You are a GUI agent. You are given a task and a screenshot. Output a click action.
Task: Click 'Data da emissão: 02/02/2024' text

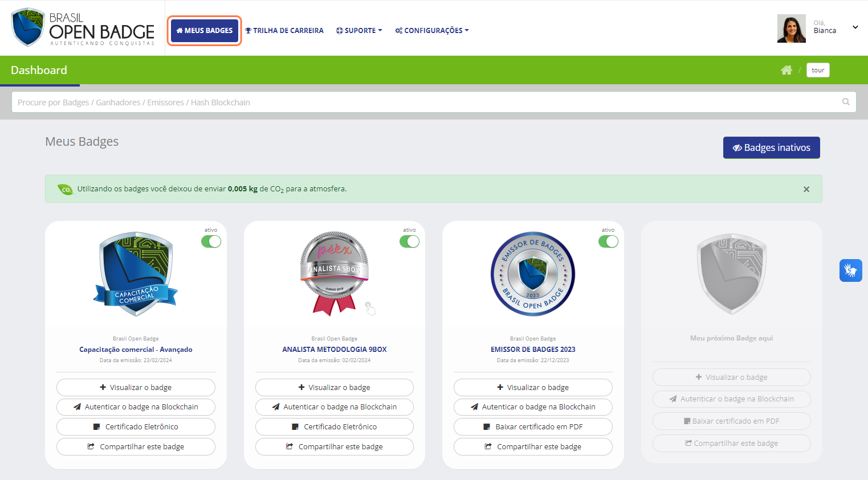pyautogui.click(x=335, y=360)
